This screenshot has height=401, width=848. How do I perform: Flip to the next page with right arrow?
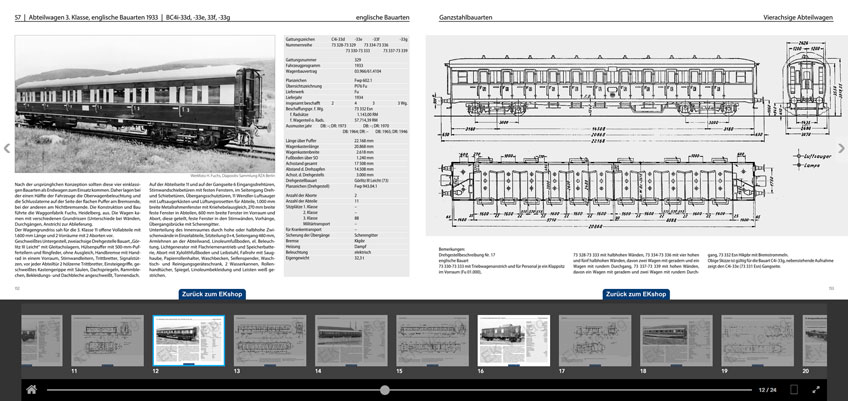point(841,148)
